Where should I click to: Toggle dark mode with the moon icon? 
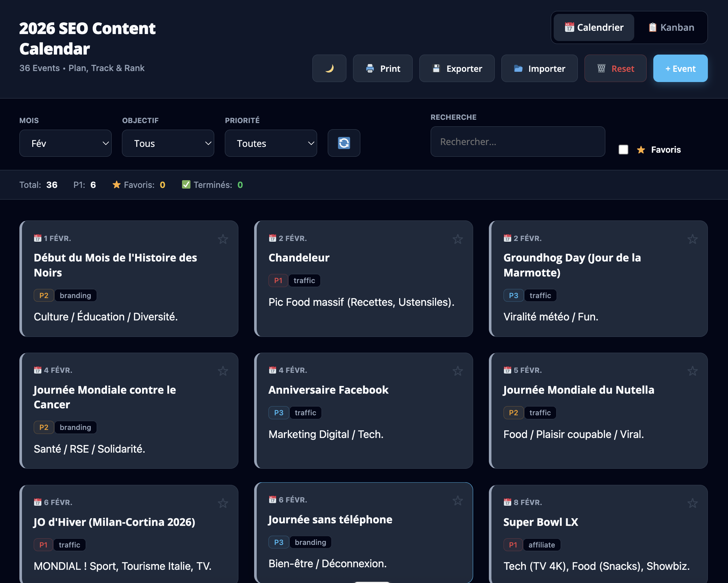329,68
